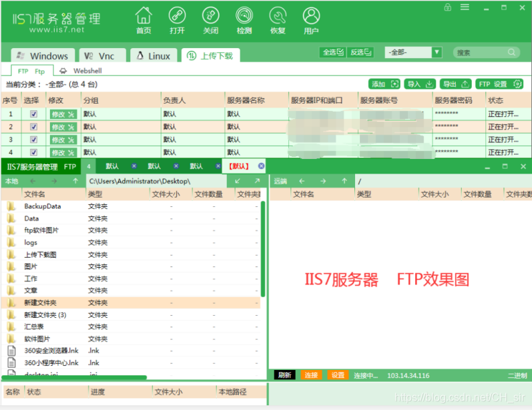Image resolution: width=532 pixels, height=410 pixels.
Task: Switch to the Windows tab
Action: pyautogui.click(x=42, y=55)
